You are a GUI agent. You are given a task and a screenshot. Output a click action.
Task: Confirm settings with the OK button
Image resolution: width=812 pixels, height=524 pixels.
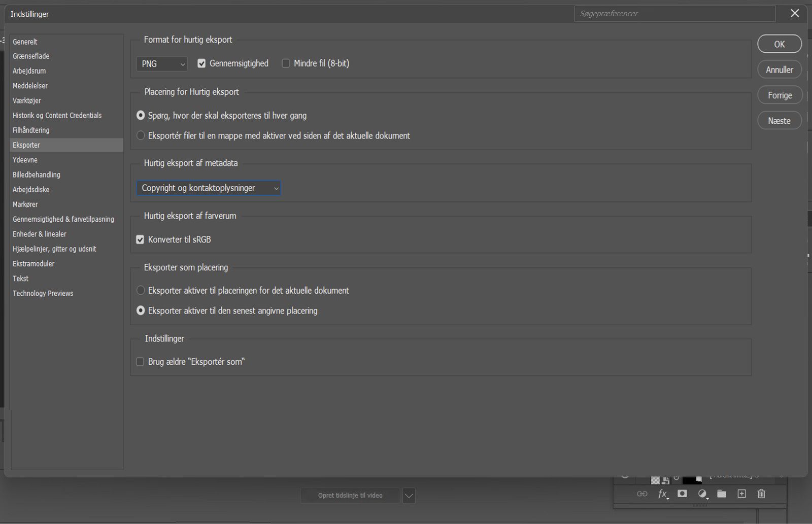[x=780, y=44]
